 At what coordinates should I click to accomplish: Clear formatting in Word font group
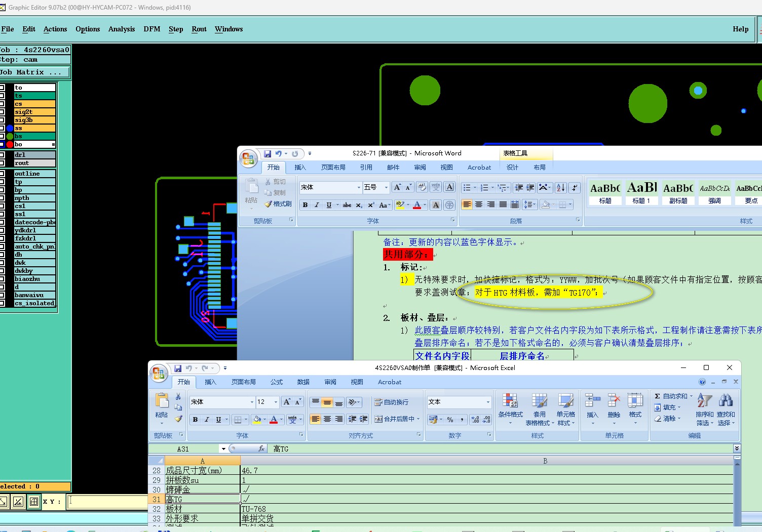(422, 187)
